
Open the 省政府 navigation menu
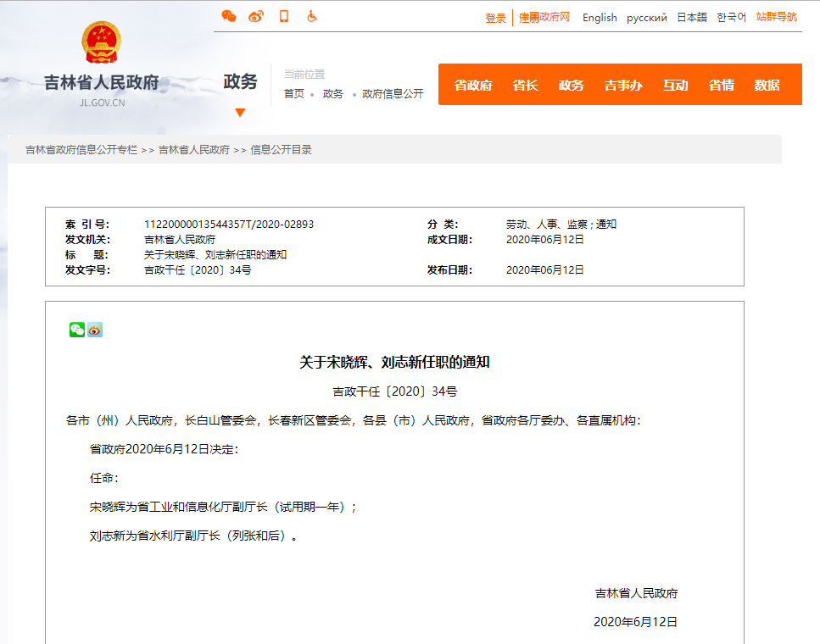point(473,85)
